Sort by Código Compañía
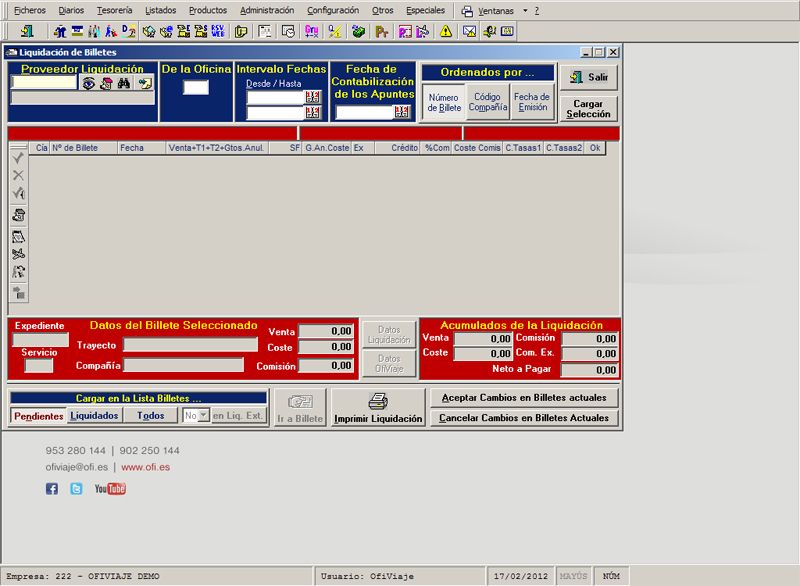Image resolution: width=800 pixels, height=586 pixels. 488,102
